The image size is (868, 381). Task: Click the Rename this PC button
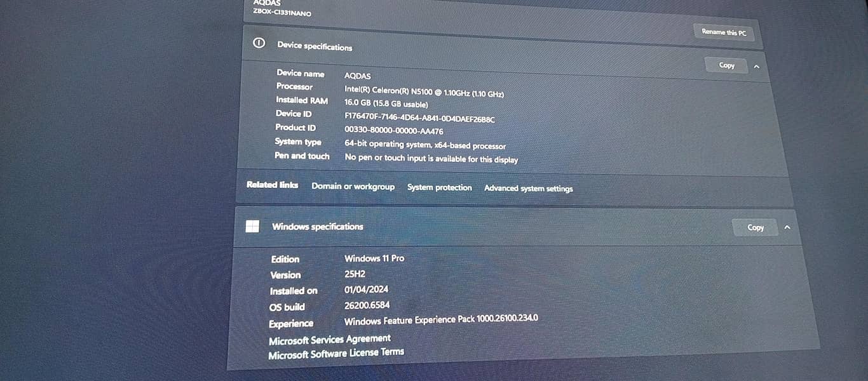[724, 32]
